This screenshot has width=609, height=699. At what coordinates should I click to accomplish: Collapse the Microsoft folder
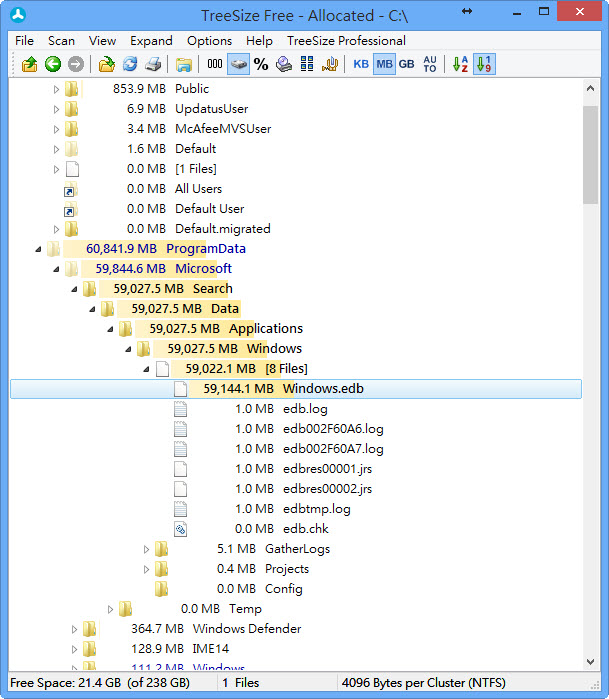[x=56, y=269]
